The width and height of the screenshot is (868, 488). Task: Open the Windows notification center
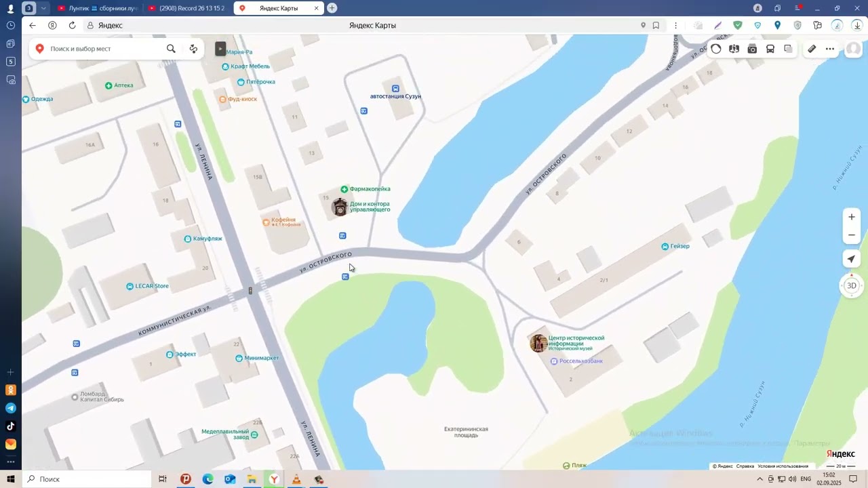pyautogui.click(x=853, y=479)
